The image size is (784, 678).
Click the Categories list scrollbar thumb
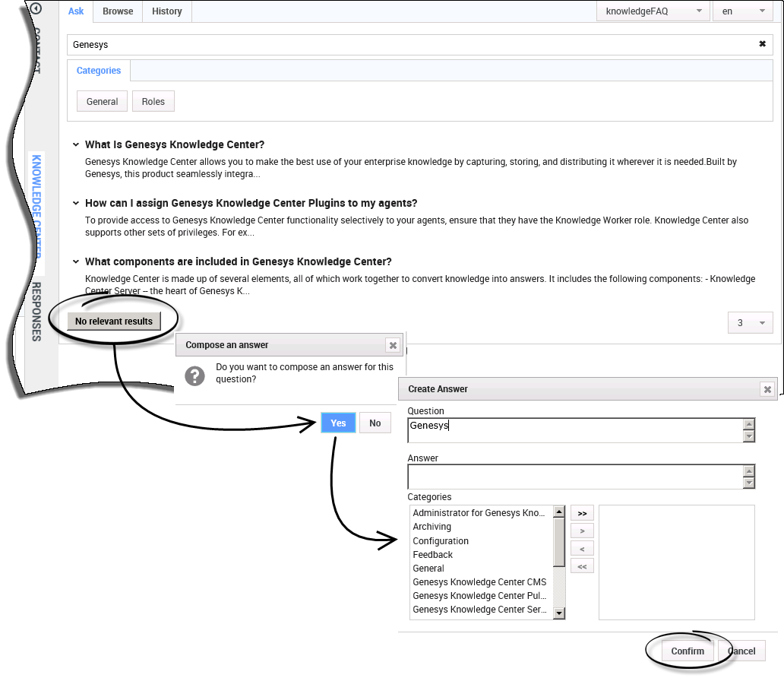(559, 543)
